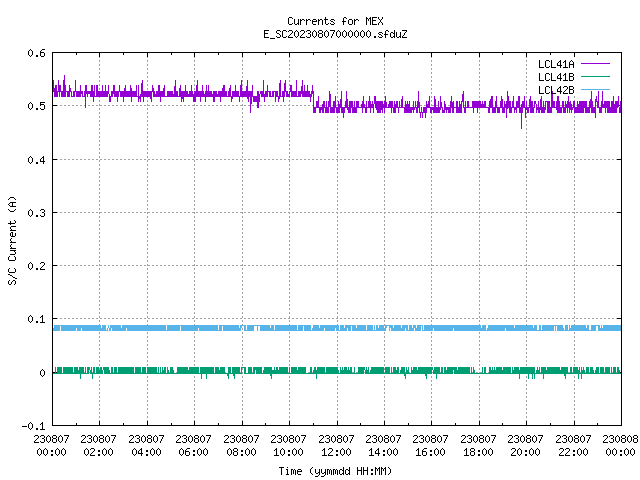Click the "S/C Current (A)" axis label

coord(12,240)
